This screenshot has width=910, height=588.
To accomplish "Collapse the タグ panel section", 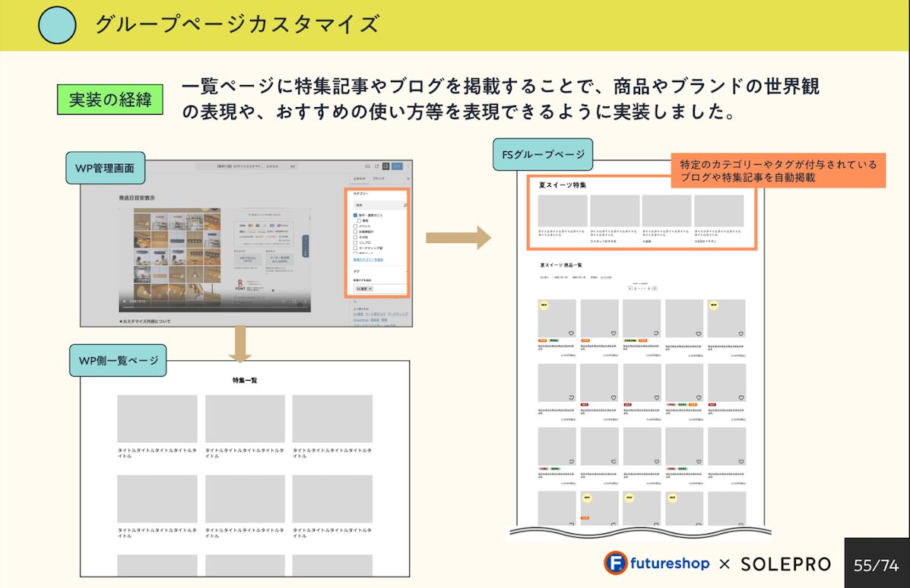I will click(406, 270).
